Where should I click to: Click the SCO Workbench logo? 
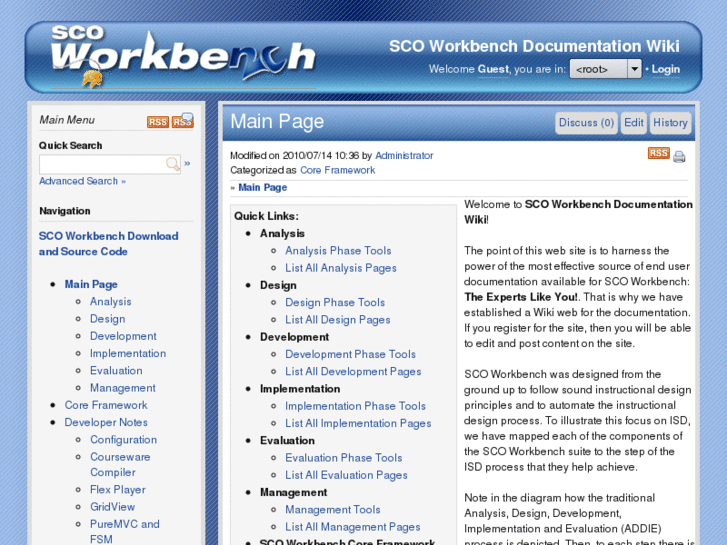tap(183, 58)
